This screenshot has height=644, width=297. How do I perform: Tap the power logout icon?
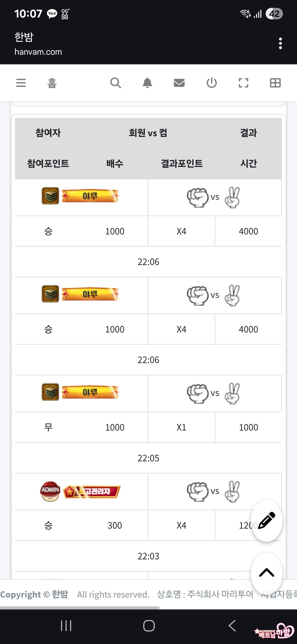point(212,83)
